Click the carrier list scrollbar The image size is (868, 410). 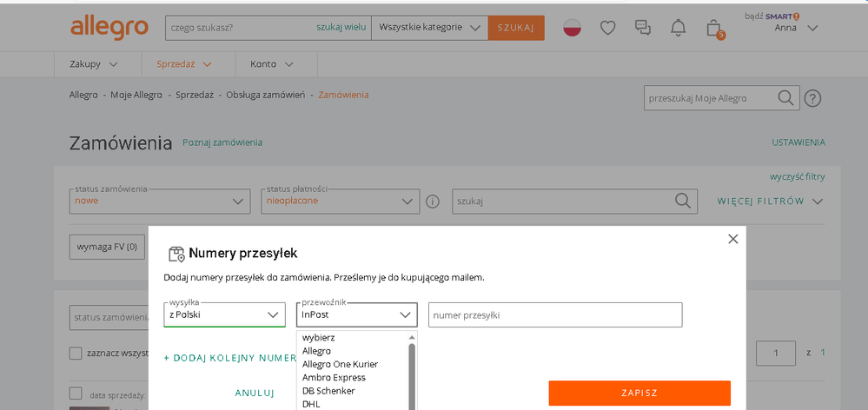coord(412,376)
